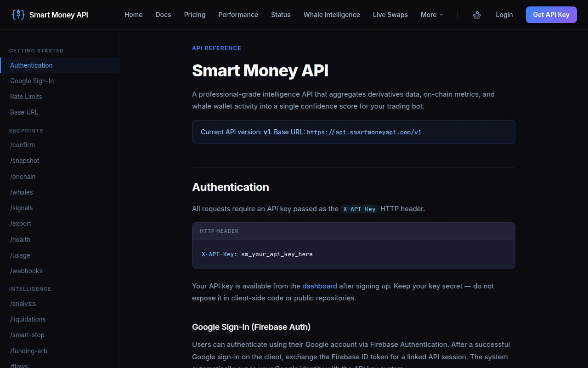
Task: Click the INTELLIGENCE sidebar header
Action: [x=30, y=289]
